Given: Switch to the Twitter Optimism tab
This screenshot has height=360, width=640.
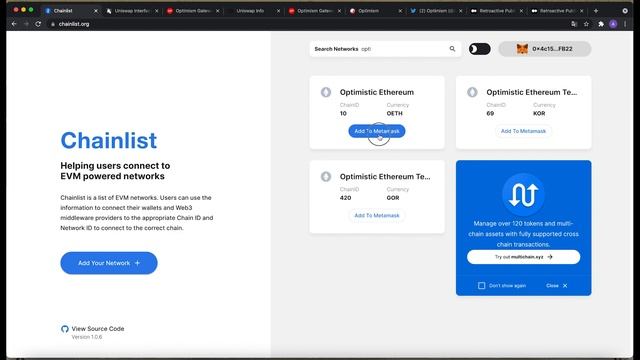Looking at the screenshot, I should click(436, 11).
